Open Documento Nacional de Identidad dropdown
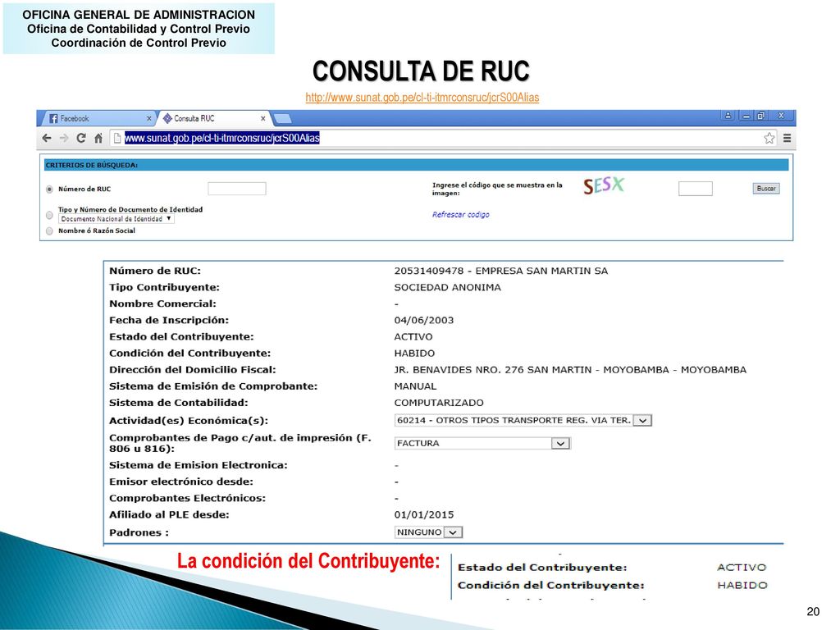Screen dimensions: 840x630 [x=116, y=219]
